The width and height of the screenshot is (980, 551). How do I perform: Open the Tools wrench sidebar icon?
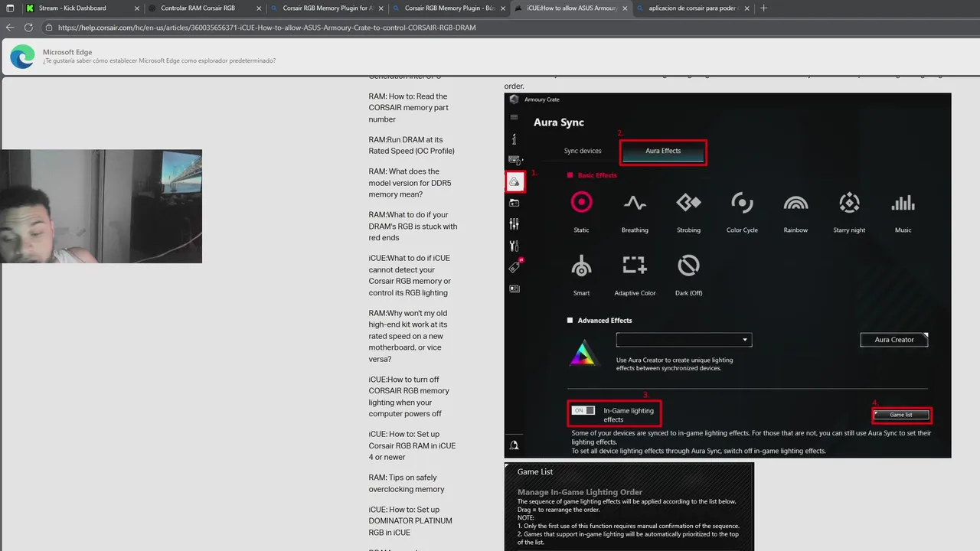click(x=514, y=246)
